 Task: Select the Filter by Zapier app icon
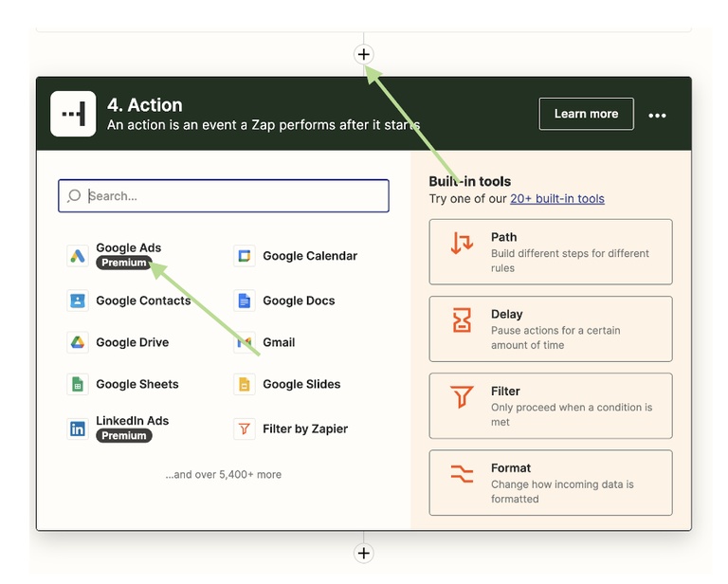click(245, 429)
